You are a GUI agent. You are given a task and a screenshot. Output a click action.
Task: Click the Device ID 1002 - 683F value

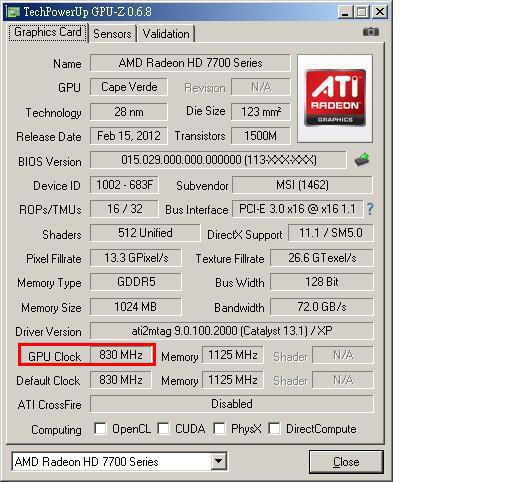coord(124,185)
